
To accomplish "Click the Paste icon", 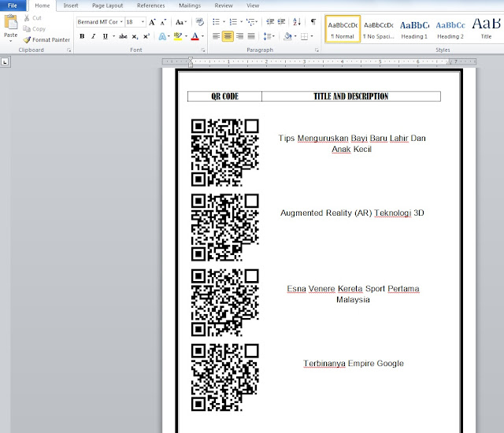I will [10, 23].
